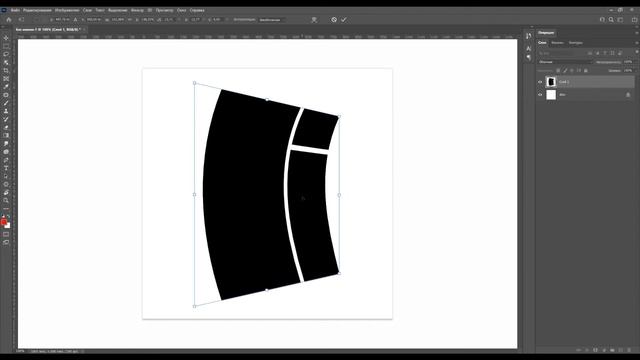
Task: Open the interpolation dropdown in options bar
Action: (272, 20)
